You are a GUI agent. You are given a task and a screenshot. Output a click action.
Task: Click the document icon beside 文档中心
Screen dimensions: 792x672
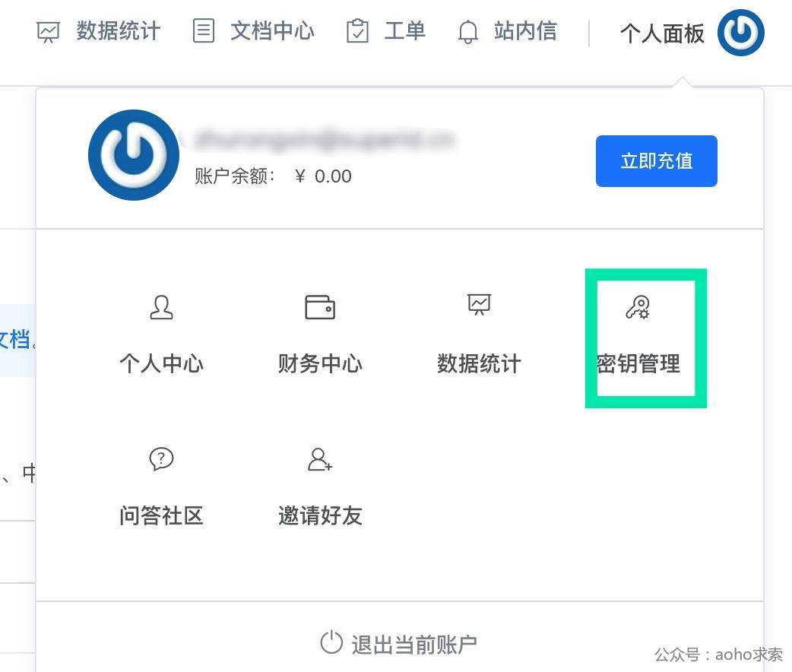204,31
